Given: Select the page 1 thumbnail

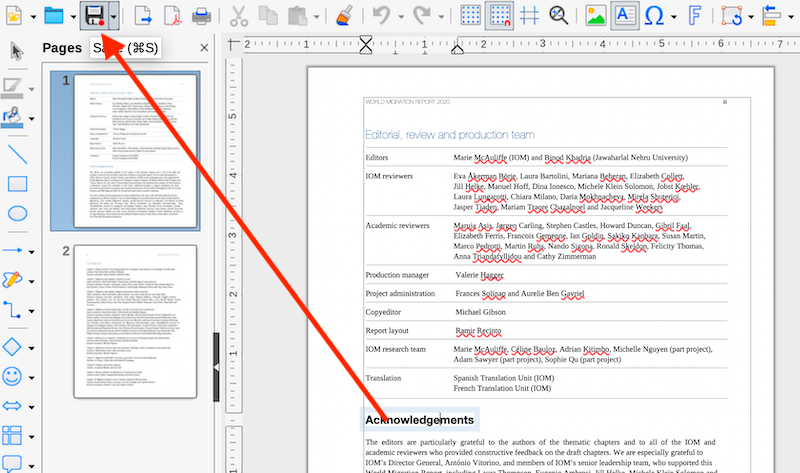Looking at the screenshot, I should pos(135,151).
